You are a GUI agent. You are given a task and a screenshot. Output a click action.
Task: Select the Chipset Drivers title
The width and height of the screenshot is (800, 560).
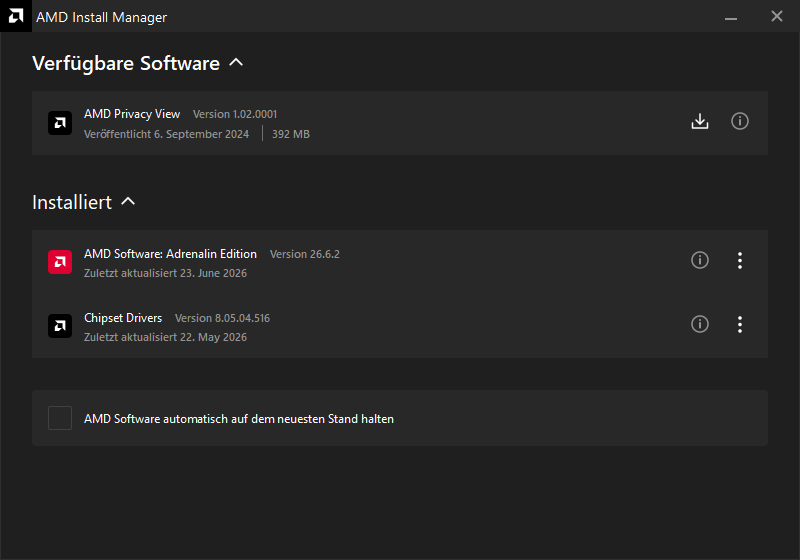tap(122, 318)
